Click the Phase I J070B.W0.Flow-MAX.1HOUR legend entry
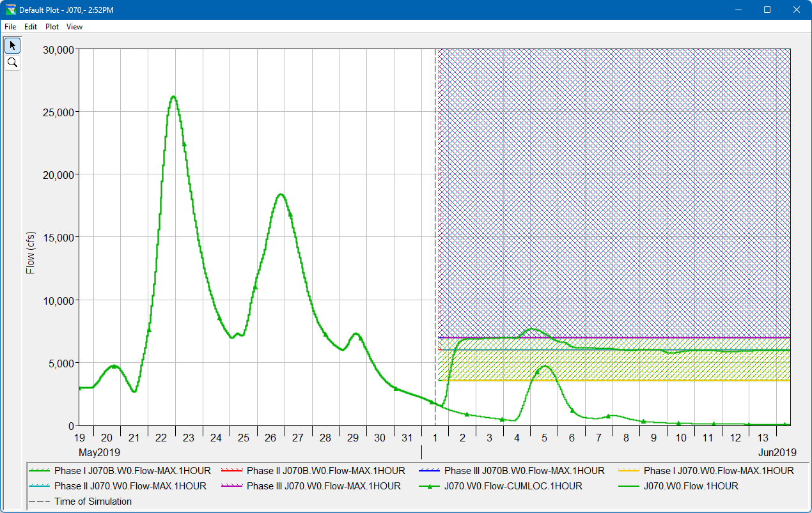 120,471
